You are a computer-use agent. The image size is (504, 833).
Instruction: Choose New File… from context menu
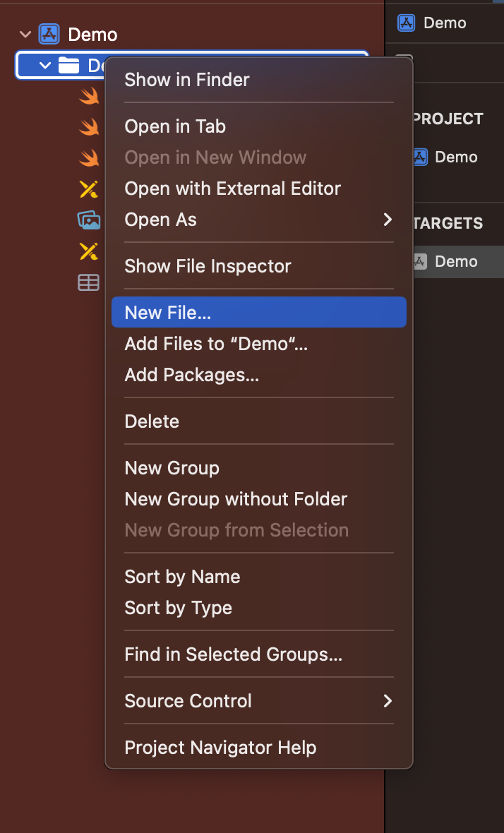[x=258, y=312]
